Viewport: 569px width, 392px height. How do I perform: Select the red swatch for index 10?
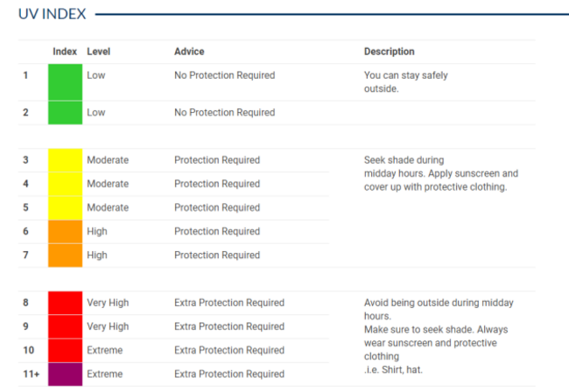pos(66,350)
